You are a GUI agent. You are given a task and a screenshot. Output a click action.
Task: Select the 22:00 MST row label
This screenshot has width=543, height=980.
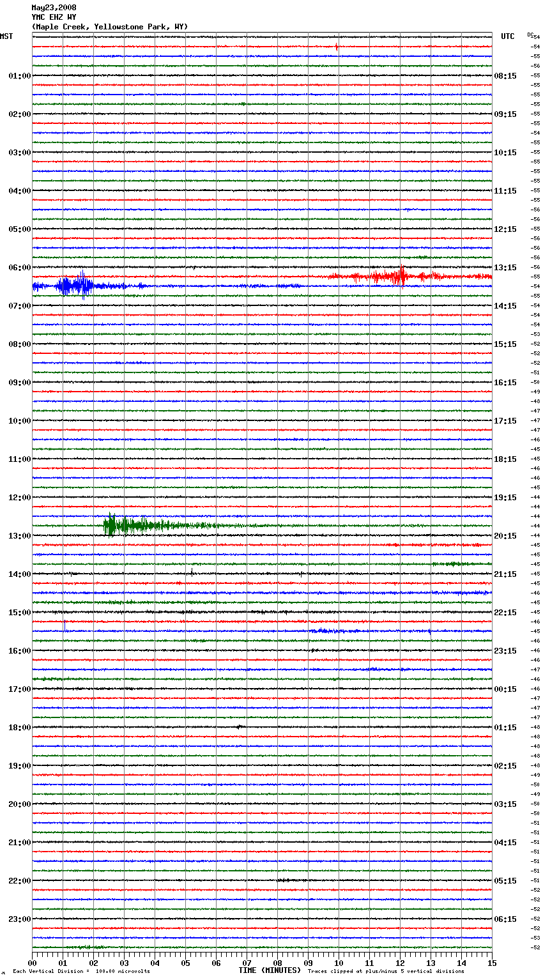pos(20,881)
